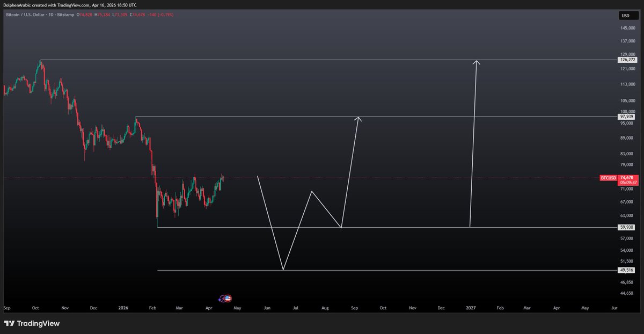The image size is (644, 334).
Task: Click the 129,000 price axis label
Action: point(627,54)
